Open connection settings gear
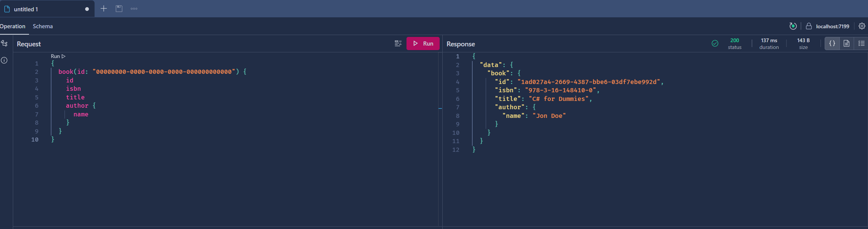 (x=862, y=26)
